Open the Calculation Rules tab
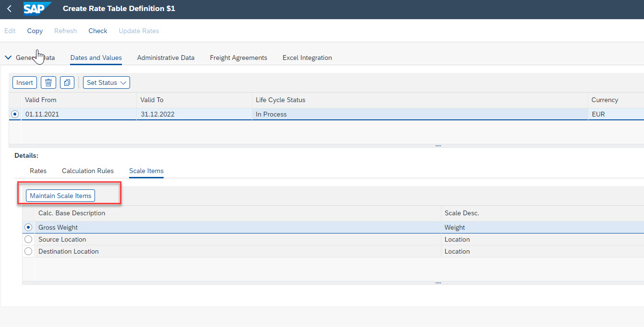Viewport: 644px width, 327px height. click(88, 171)
